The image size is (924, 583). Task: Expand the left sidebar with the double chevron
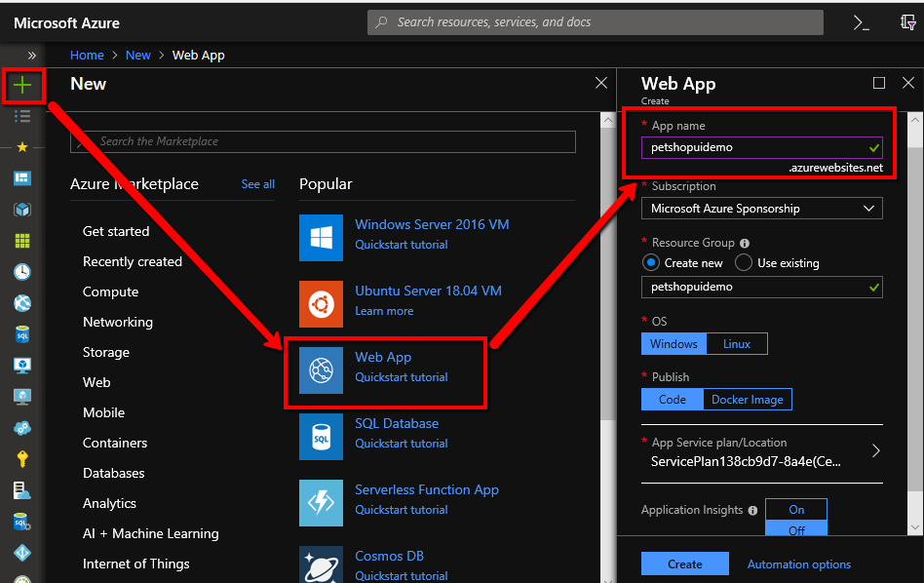(x=32, y=56)
